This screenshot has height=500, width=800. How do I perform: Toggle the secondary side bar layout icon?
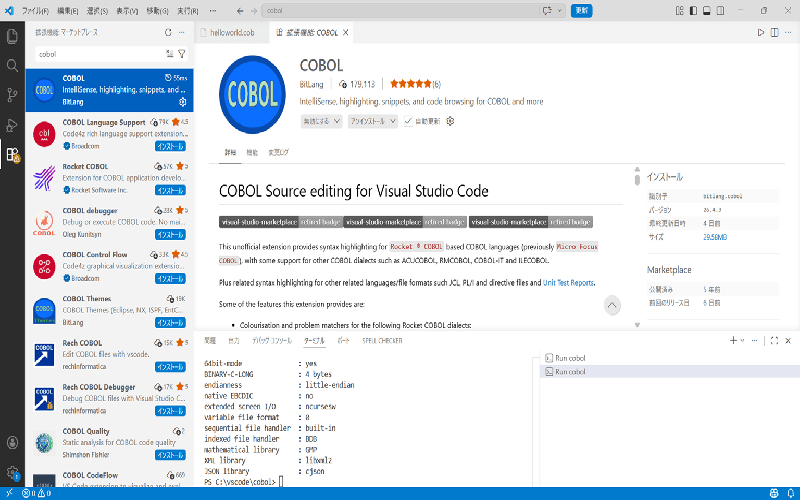pyautogui.click(x=720, y=10)
